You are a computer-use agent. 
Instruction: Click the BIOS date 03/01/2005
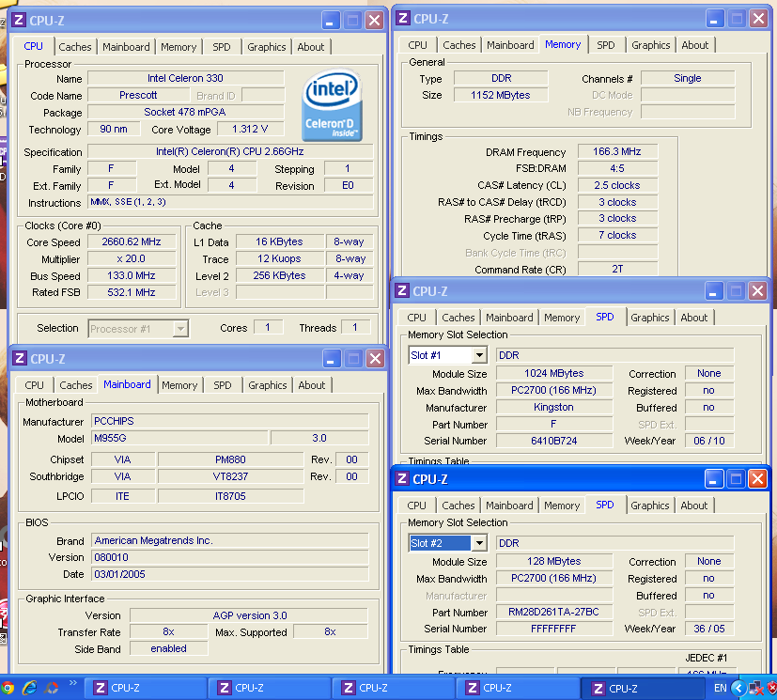(x=230, y=574)
